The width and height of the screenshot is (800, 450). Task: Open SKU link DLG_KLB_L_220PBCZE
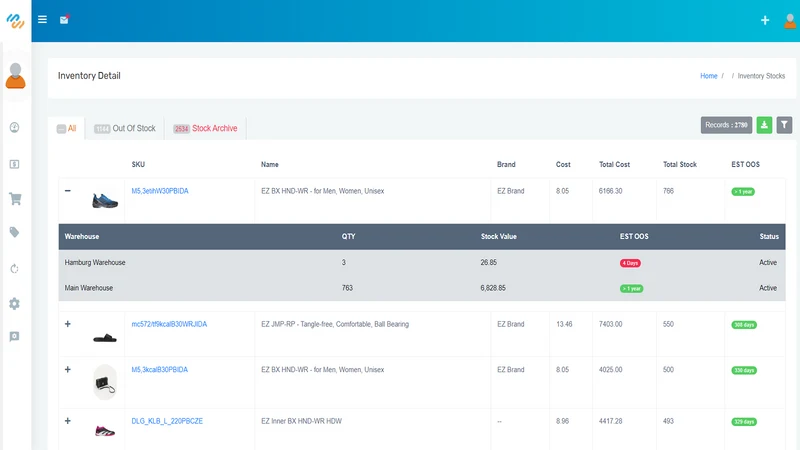(167, 421)
